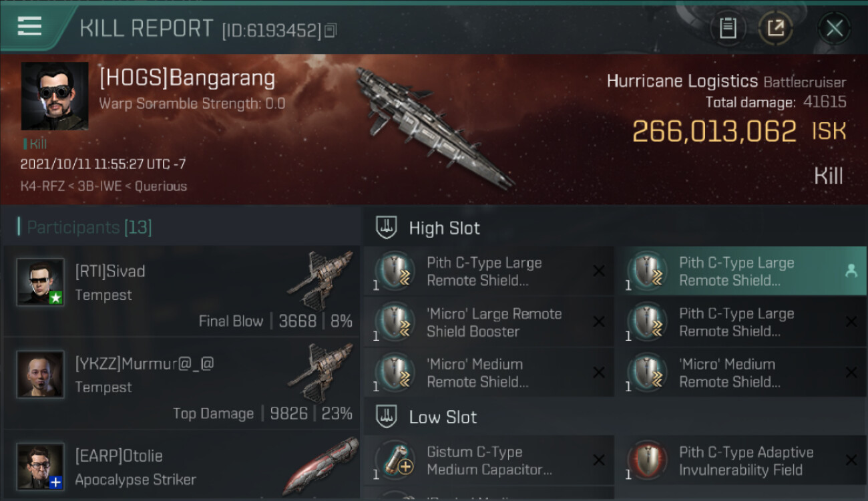Close the Kill Report window
The image size is (868, 501).
(x=834, y=28)
